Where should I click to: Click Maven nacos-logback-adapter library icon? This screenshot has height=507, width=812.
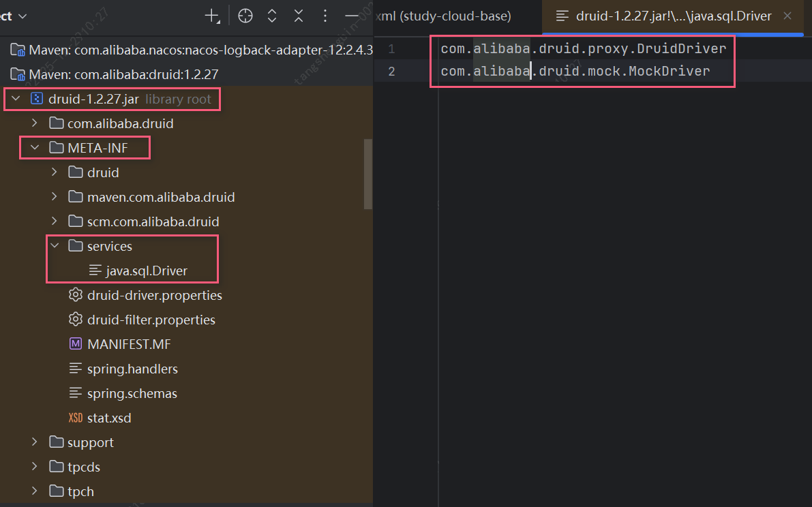(18, 50)
